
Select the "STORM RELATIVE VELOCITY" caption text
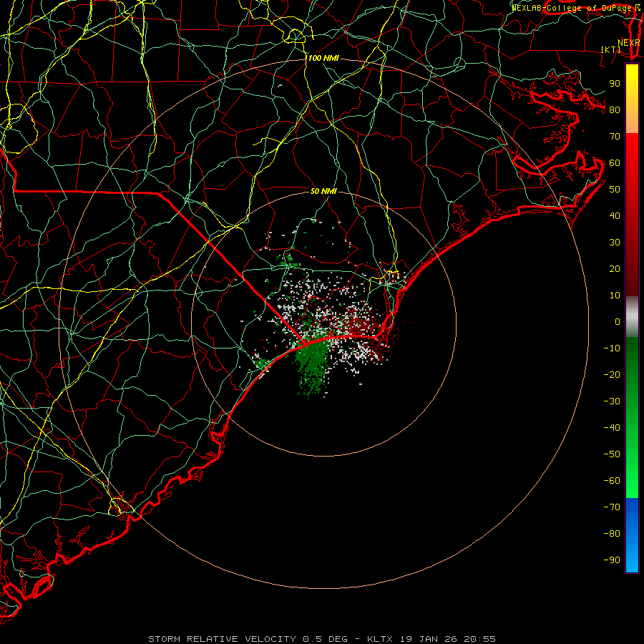pos(222,639)
